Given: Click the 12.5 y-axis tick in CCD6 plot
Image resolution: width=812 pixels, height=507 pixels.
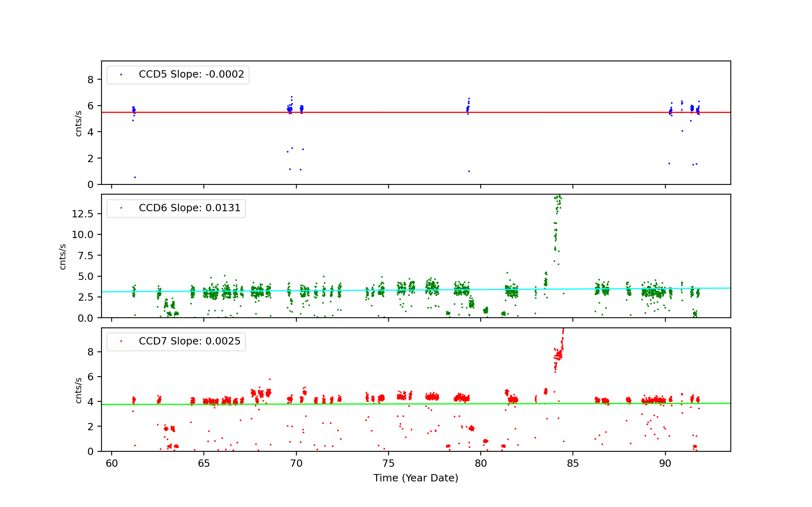Looking at the screenshot, I should pyautogui.click(x=82, y=214).
